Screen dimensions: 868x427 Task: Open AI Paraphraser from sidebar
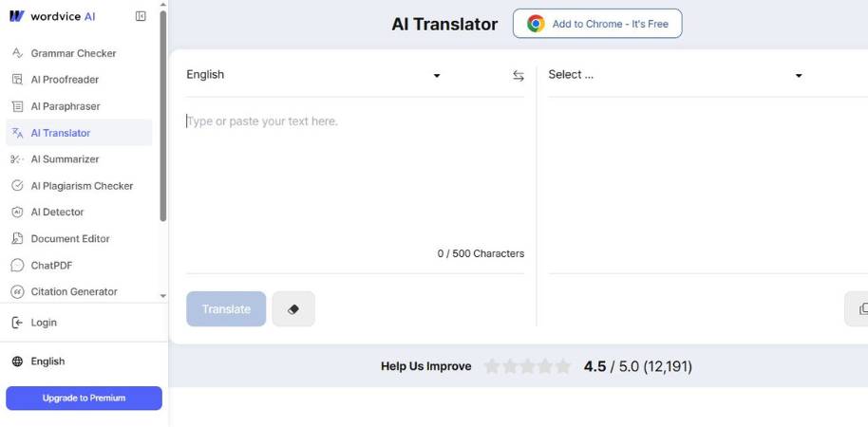[65, 106]
